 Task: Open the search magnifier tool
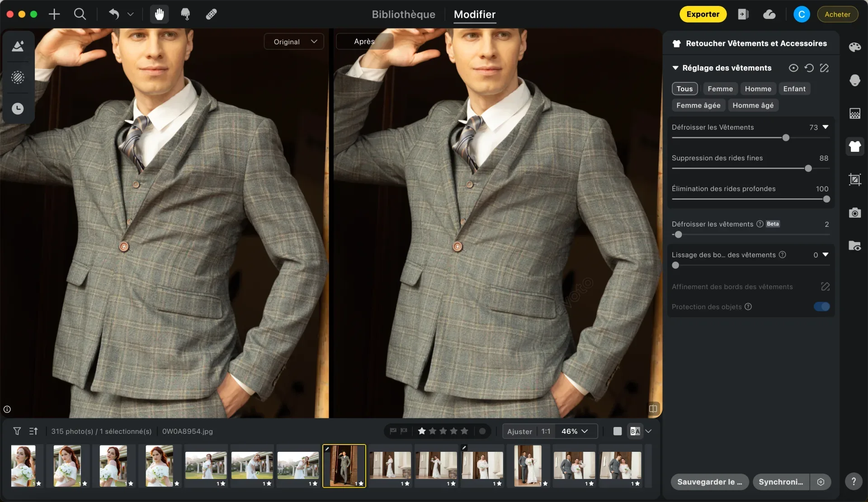pyautogui.click(x=80, y=14)
